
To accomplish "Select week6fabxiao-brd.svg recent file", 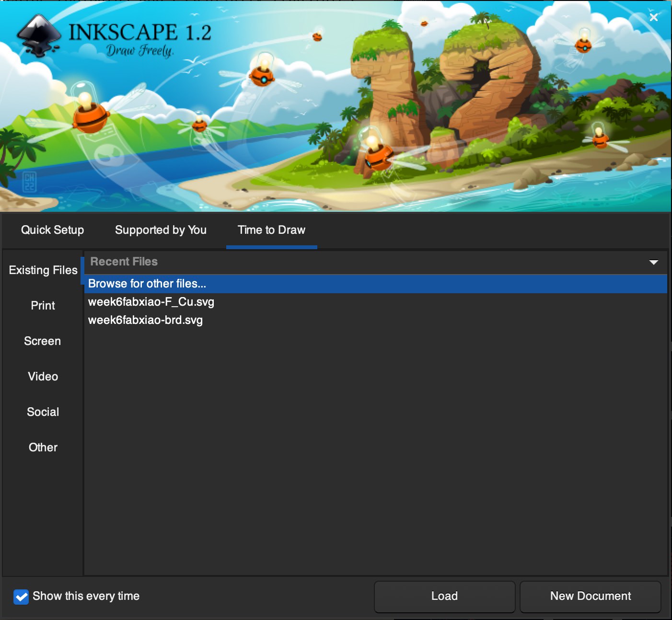I will click(376, 320).
